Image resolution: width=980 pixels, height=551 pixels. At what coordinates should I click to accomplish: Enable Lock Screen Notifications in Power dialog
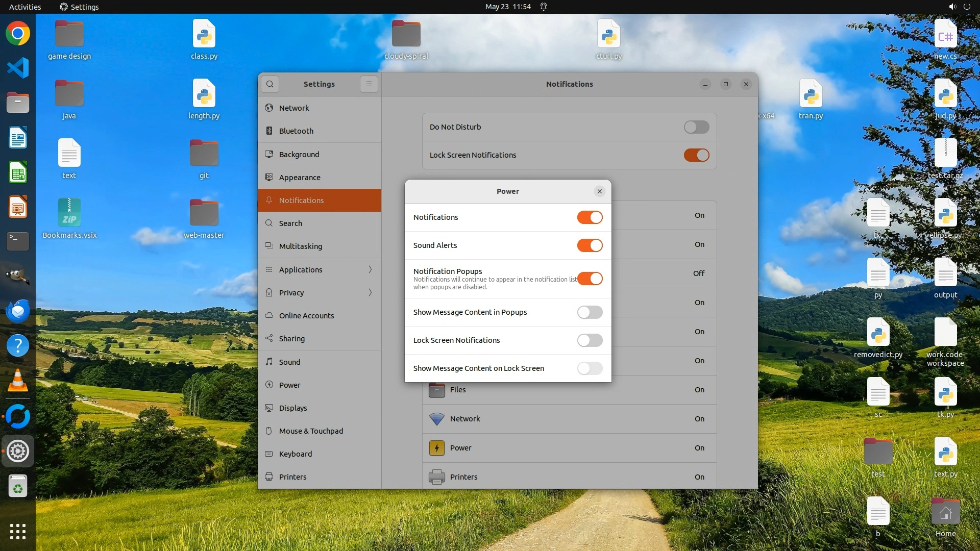[590, 340]
